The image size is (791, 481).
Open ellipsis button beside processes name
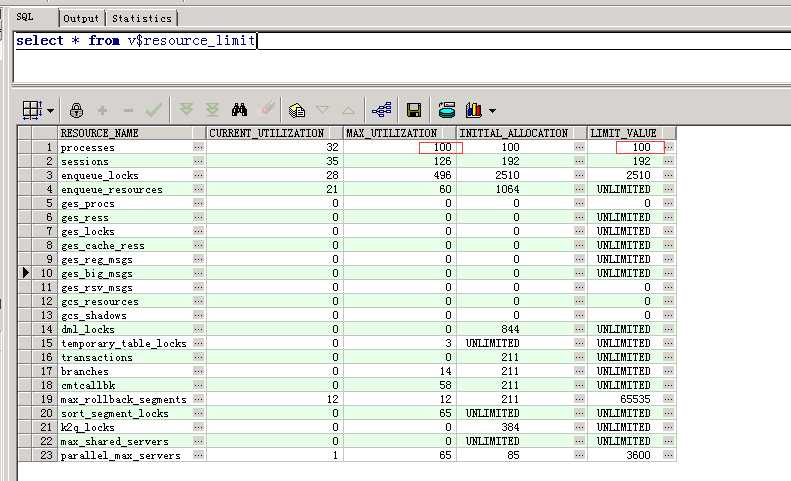pos(198,147)
